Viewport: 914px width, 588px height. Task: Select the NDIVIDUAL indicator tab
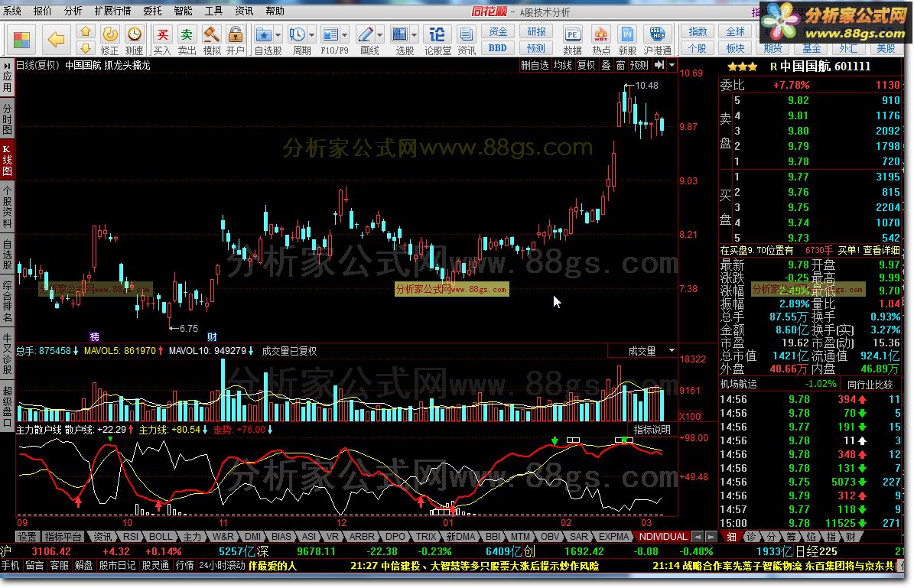(663, 536)
